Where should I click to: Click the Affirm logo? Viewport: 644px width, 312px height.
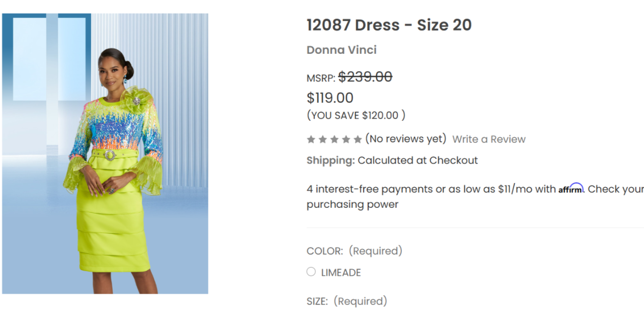(571, 189)
